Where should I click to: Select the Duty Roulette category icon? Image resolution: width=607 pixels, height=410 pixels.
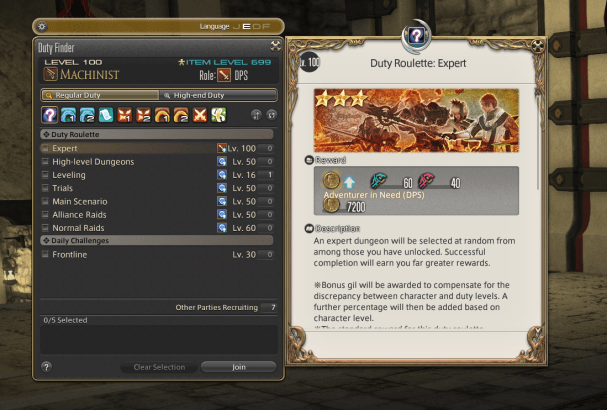(50, 115)
